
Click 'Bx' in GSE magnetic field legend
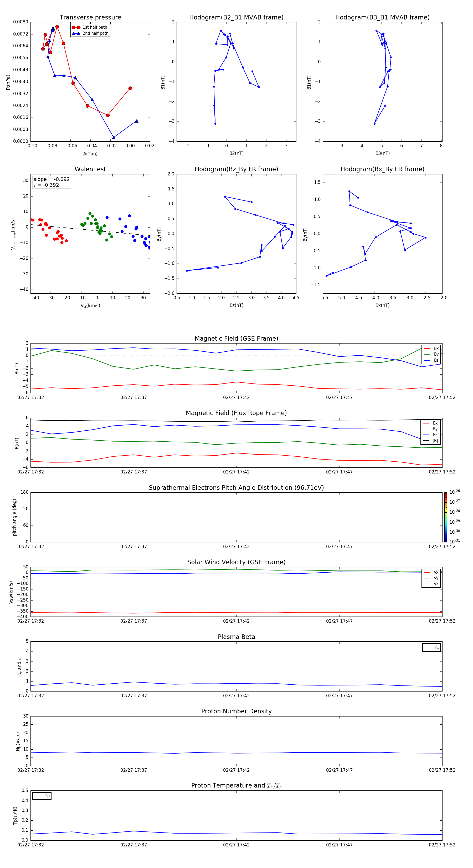pyautogui.click(x=431, y=349)
